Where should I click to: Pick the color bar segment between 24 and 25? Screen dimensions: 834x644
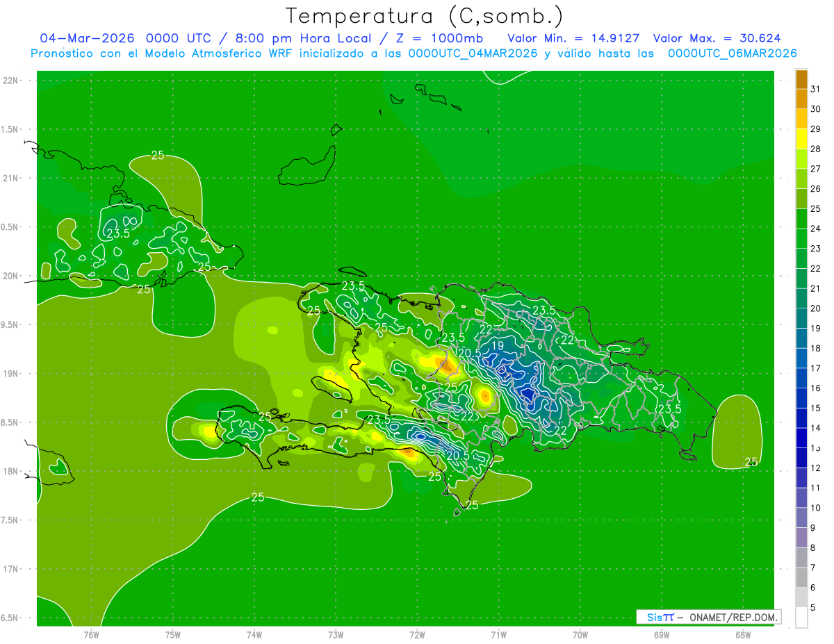(801, 218)
